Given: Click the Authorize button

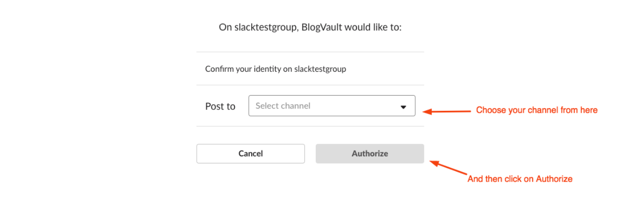Looking at the screenshot, I should 370,154.
